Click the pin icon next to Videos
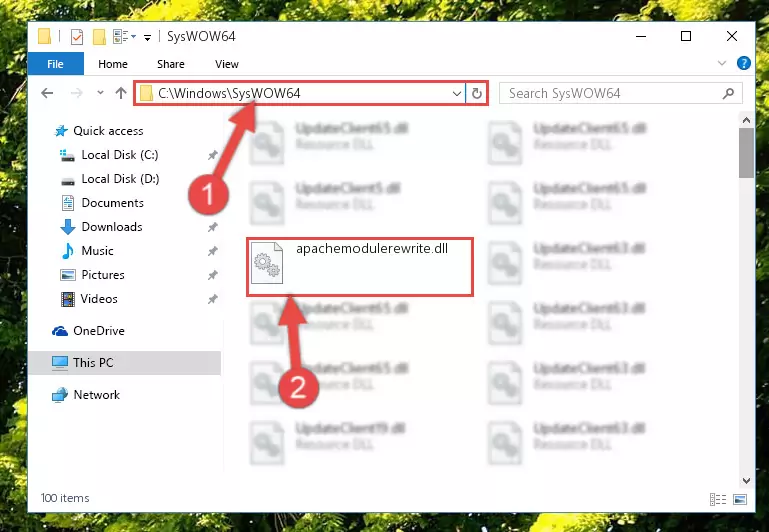Screen dimensions: 769x532 pos(212,300)
